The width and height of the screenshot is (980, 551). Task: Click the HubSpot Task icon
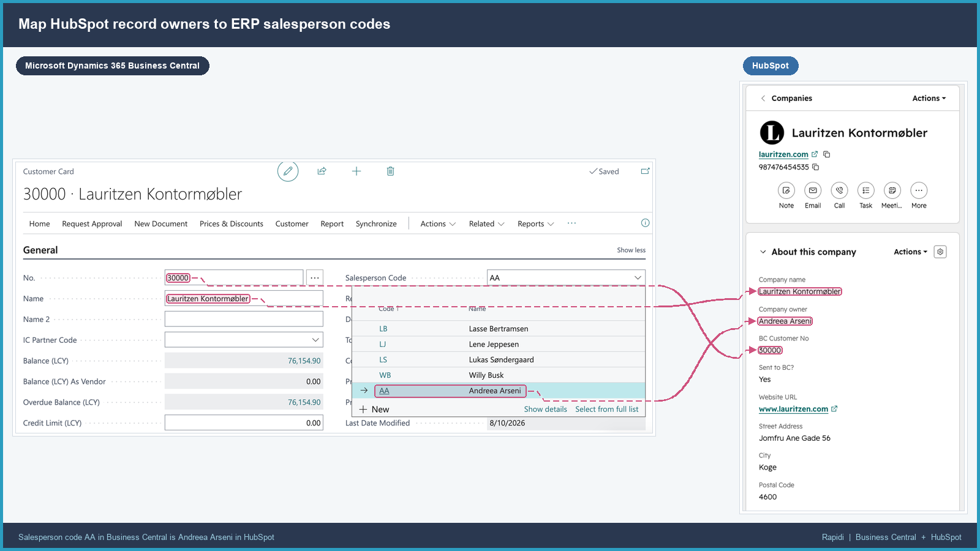[x=866, y=190]
